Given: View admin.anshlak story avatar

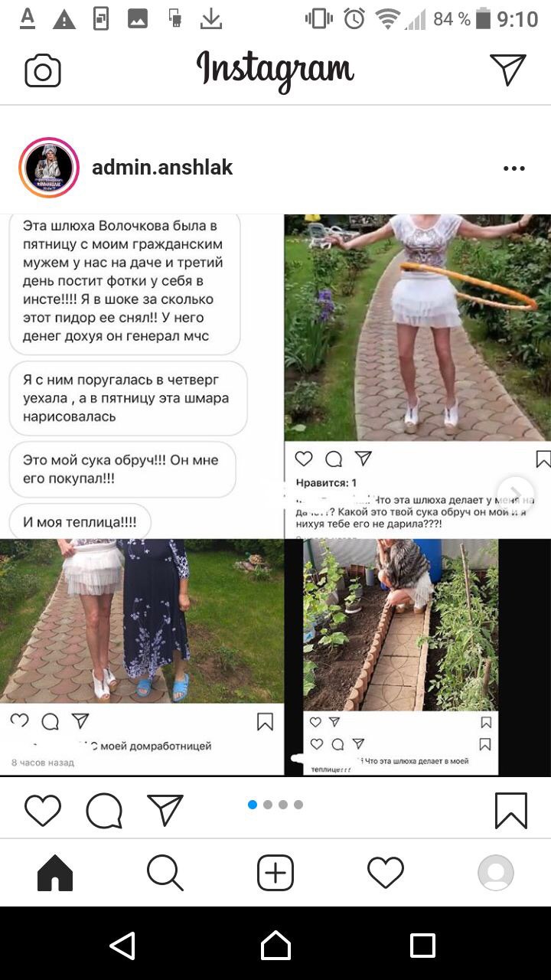Looking at the screenshot, I should [x=49, y=168].
